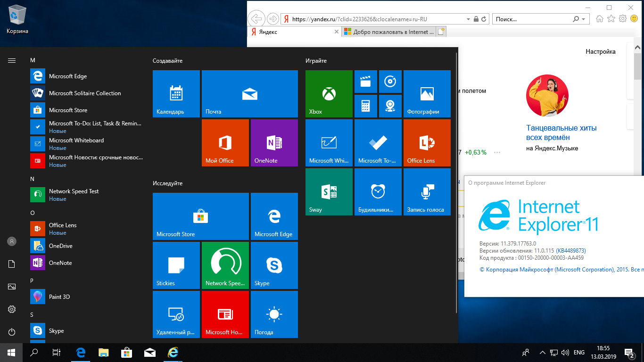Open the small Camera tile

pos(390,106)
